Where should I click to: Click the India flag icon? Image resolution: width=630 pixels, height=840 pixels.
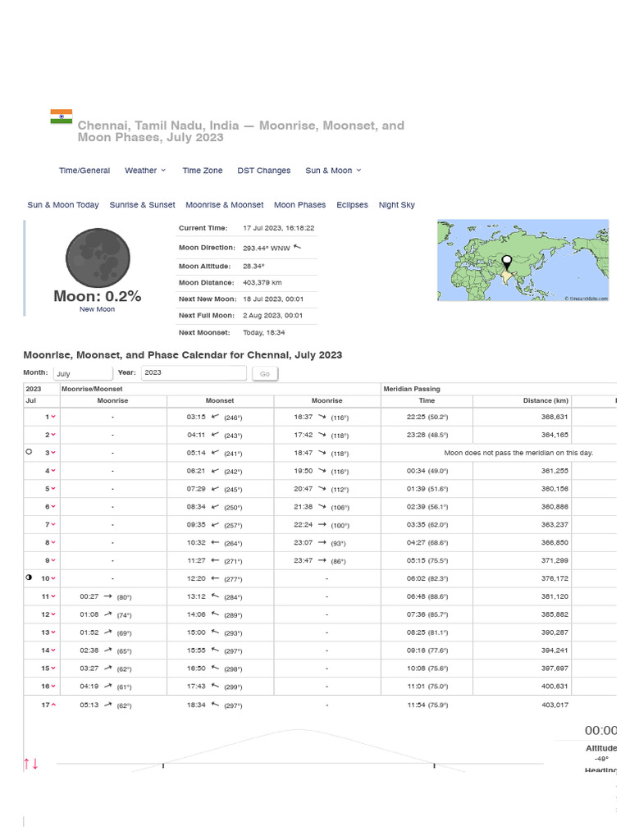coord(61,116)
